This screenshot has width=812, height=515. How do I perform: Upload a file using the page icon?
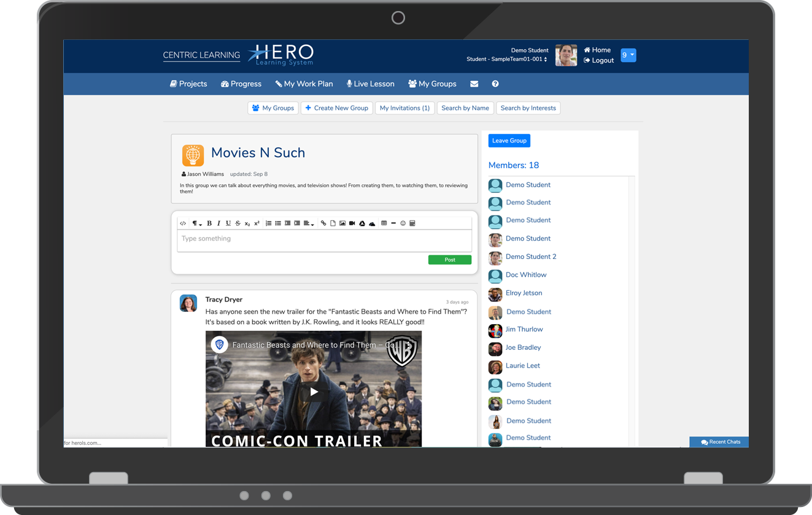(333, 223)
